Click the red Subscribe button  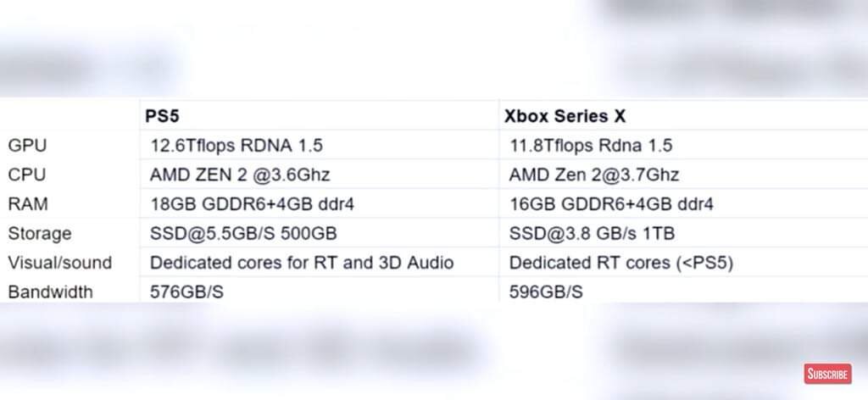tap(827, 374)
